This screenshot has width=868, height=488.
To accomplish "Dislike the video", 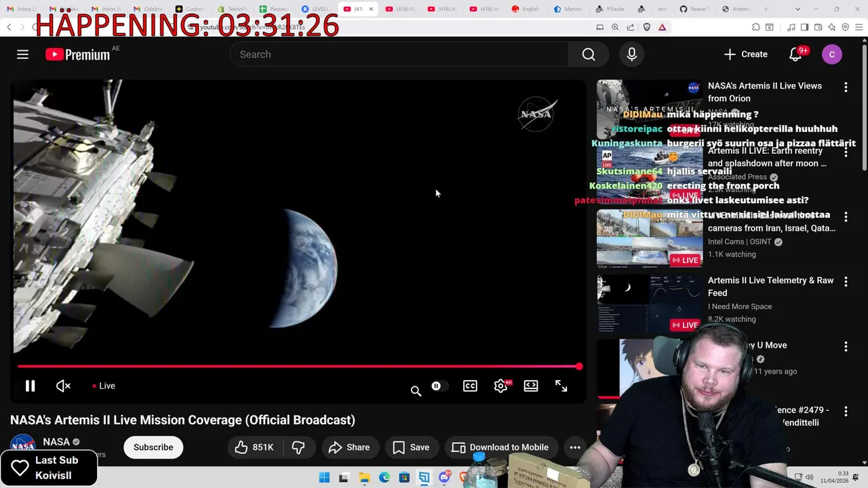I will [x=298, y=447].
